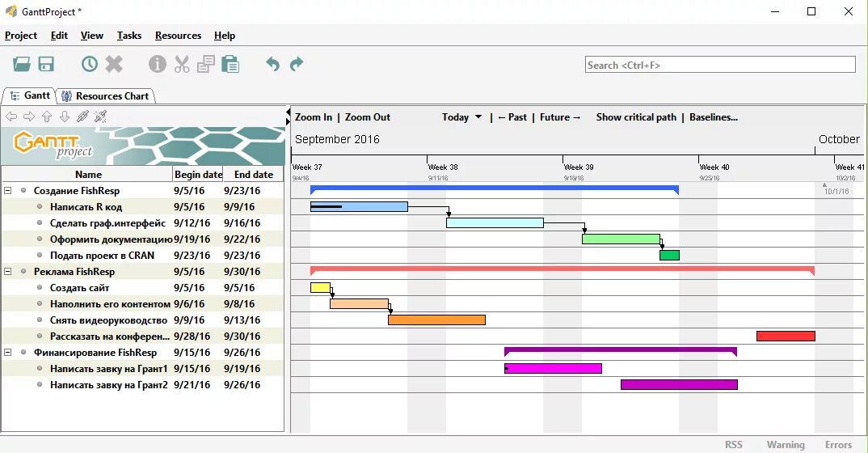The image size is (868, 453).
Task: Unindent task with left arrow icon
Action: click(x=11, y=116)
